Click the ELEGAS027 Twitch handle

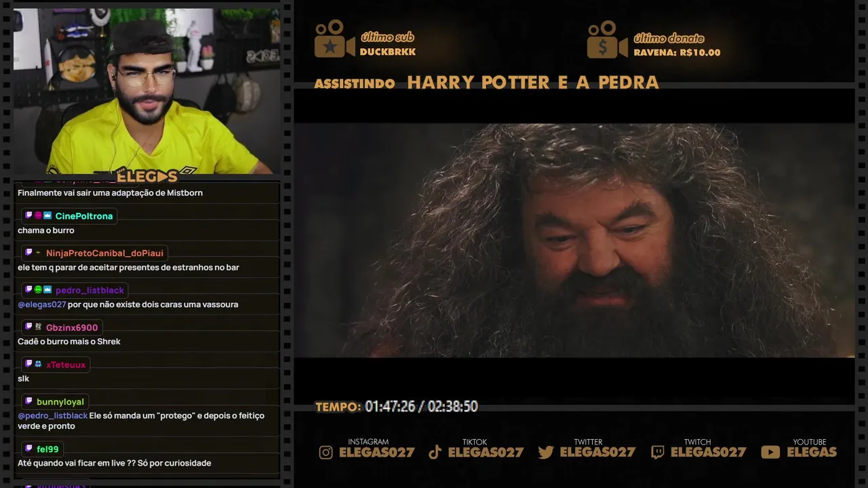[x=708, y=452]
